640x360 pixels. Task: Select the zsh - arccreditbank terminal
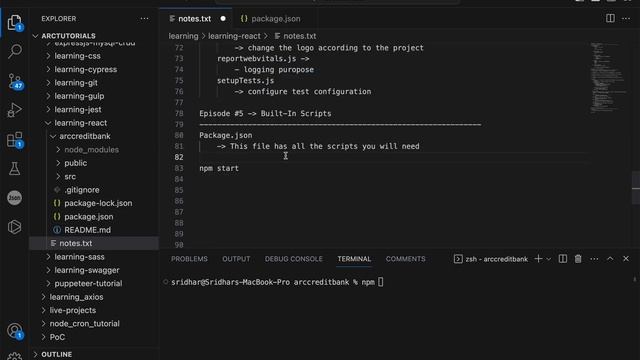[x=491, y=259]
